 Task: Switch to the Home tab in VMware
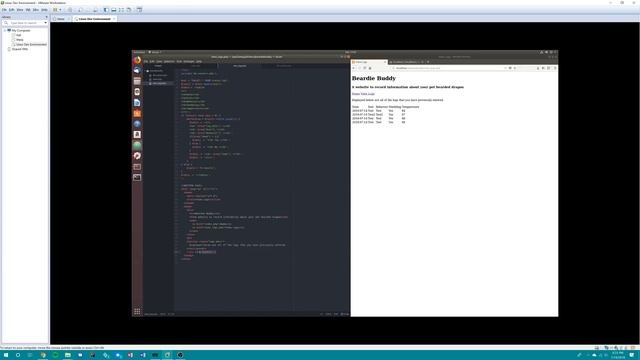coord(60,19)
